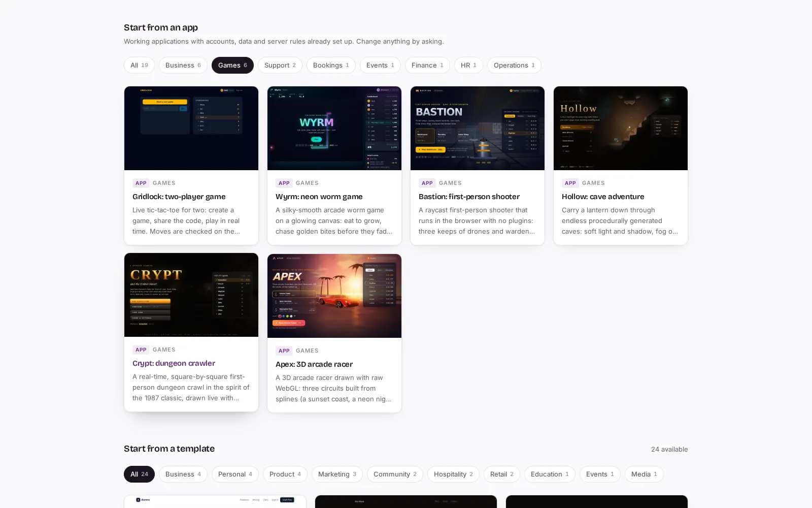
Task: Open the Apex racer thumbnail
Action: click(x=334, y=296)
